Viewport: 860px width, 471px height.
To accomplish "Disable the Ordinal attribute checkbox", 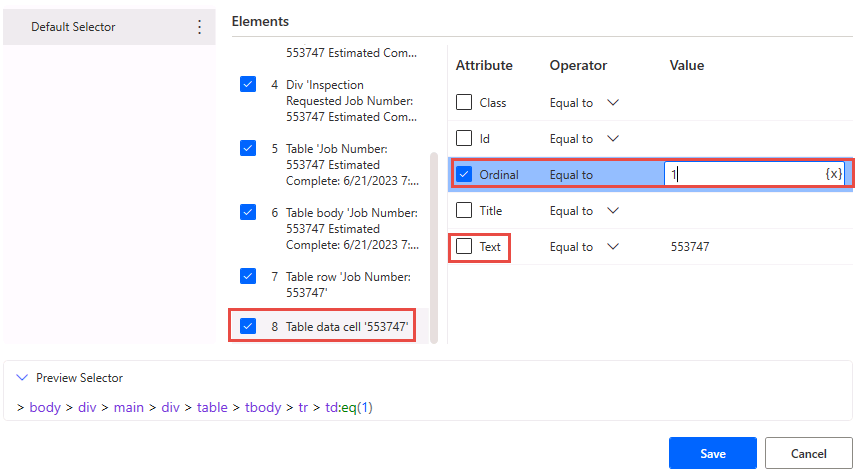I will tap(464, 174).
